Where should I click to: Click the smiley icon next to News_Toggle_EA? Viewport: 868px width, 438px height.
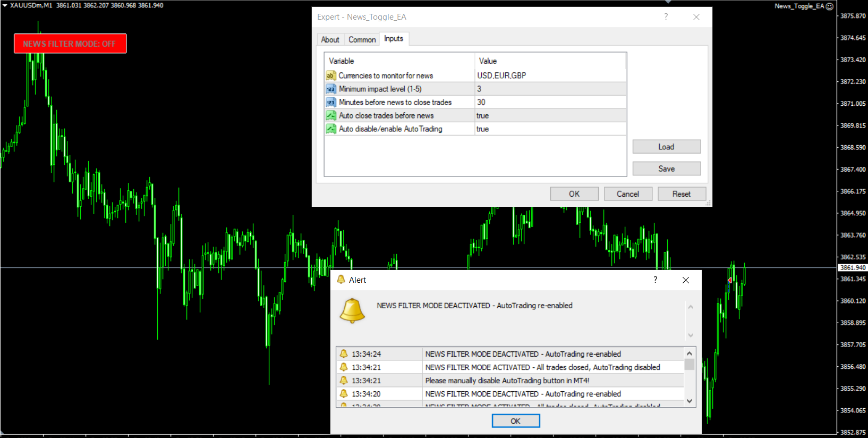(x=830, y=6)
